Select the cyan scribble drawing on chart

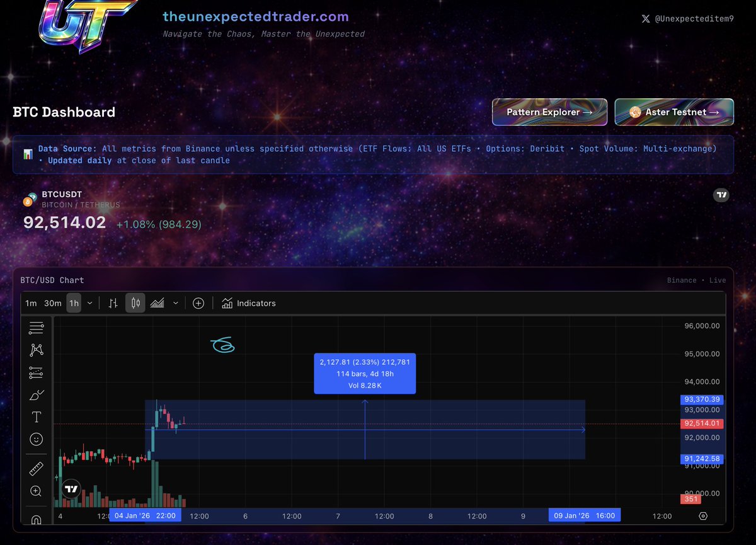(x=223, y=345)
